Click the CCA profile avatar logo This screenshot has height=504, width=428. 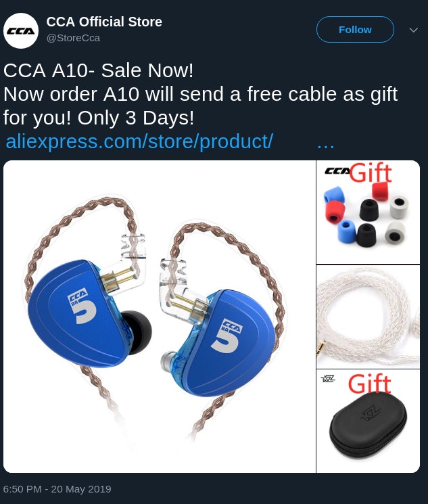point(21,31)
